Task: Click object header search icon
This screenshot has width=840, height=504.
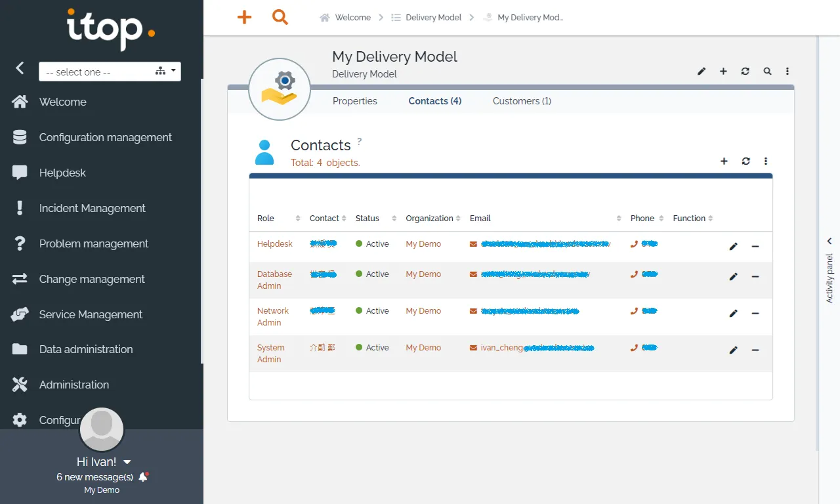Action: pos(767,71)
